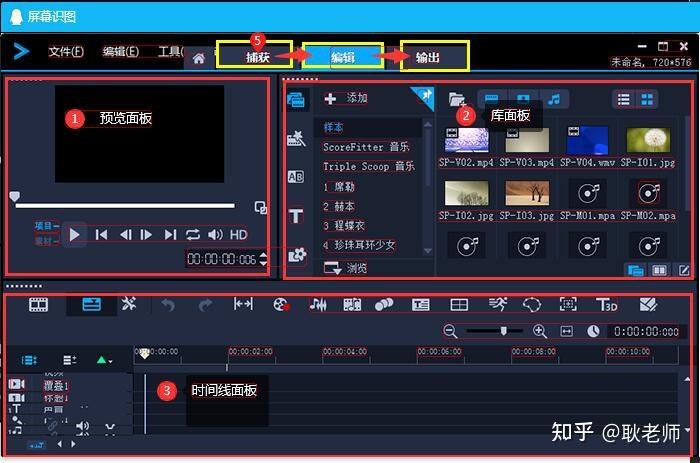Click 添加 to add a folder

[x=346, y=98]
